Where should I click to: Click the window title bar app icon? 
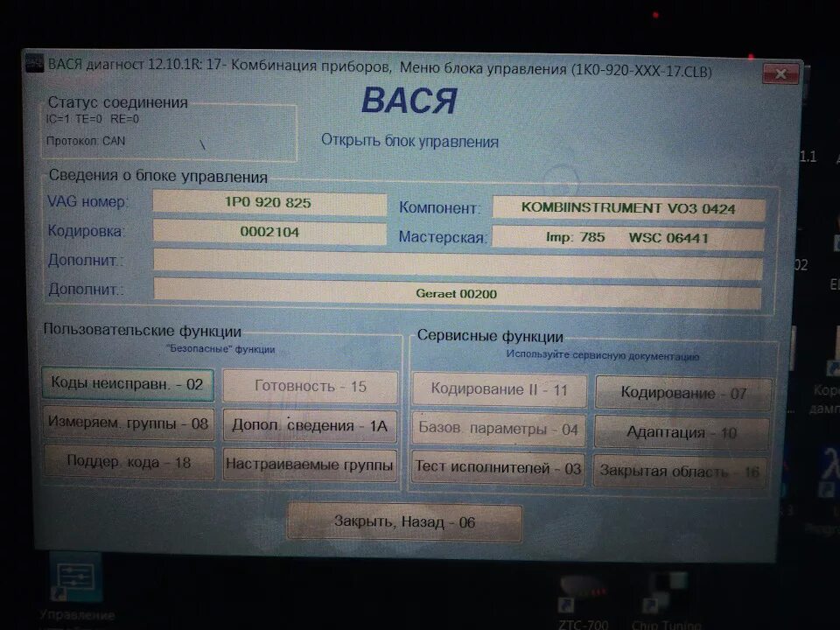pos(34,63)
